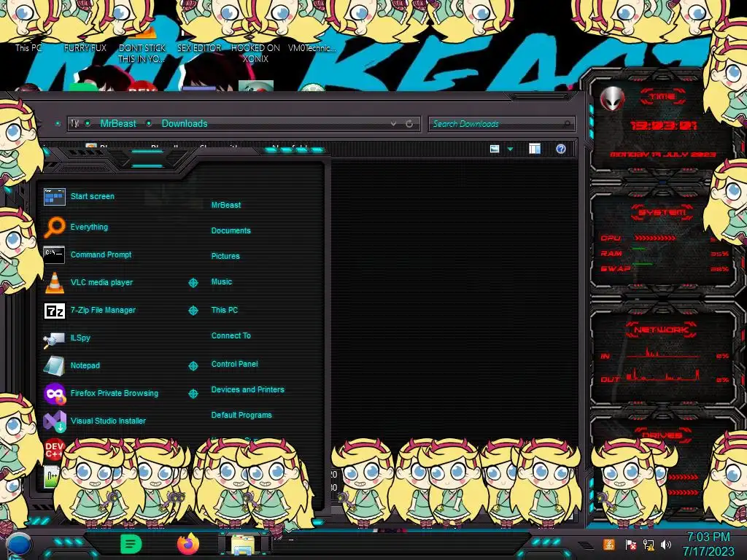Focus the Search Downloads field
747x560 pixels.
coord(500,124)
